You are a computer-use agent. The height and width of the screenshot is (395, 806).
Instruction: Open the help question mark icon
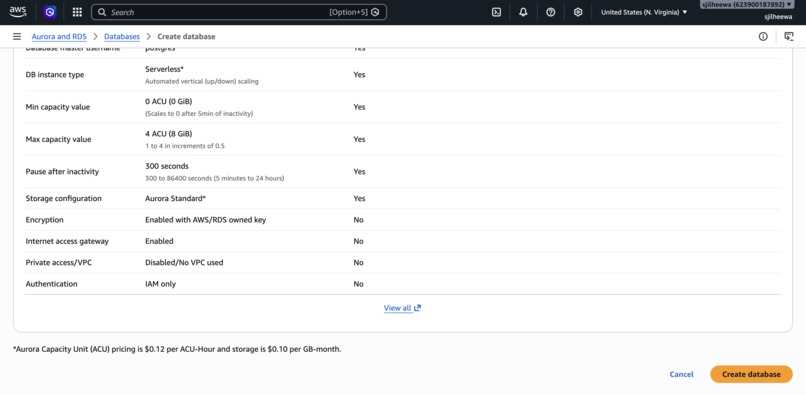[x=551, y=12]
